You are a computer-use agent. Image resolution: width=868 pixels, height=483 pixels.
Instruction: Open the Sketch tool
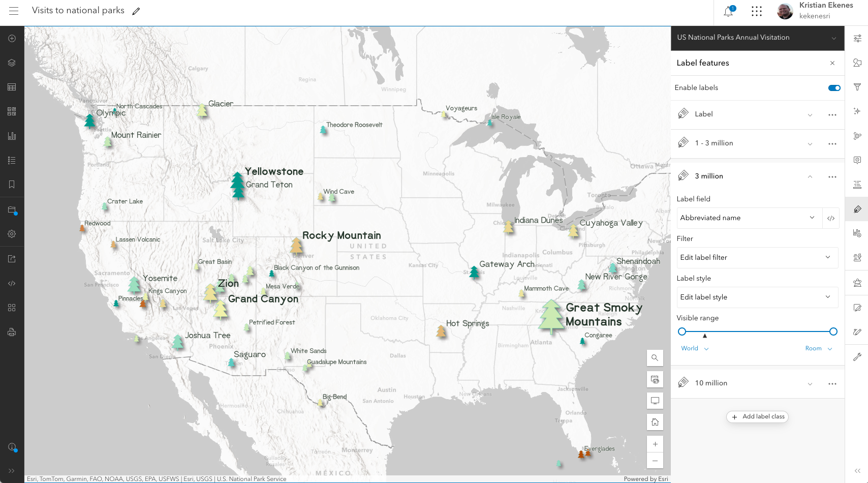coord(857,332)
